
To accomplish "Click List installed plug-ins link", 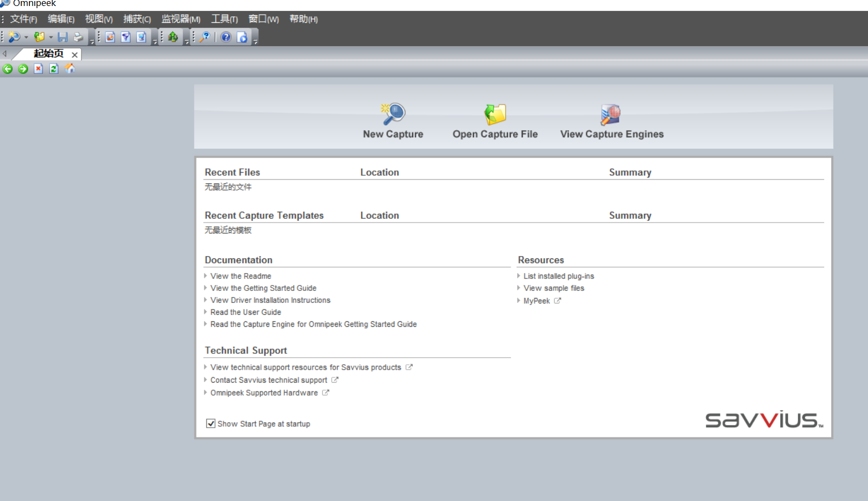I will click(x=559, y=276).
